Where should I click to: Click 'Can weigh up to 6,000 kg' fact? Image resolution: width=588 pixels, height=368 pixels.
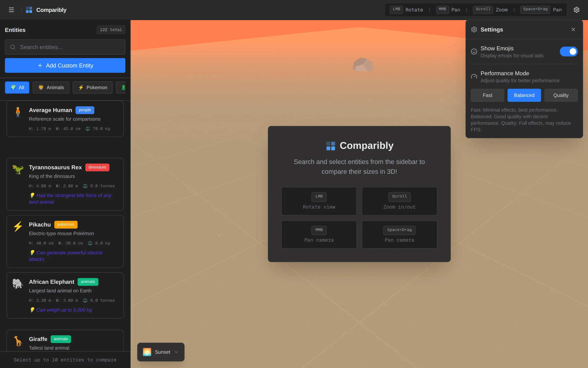point(64,310)
